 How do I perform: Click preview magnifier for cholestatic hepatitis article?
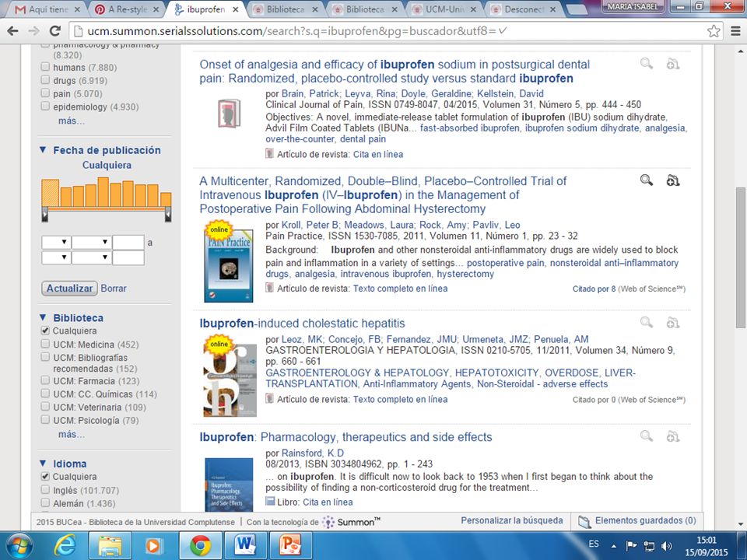646,322
